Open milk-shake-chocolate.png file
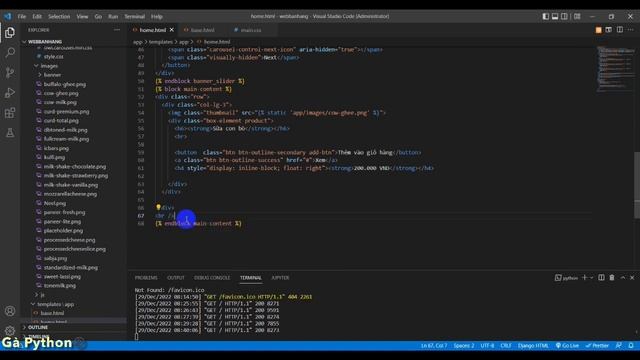Screen dimensions: 640x360 click(75, 167)
